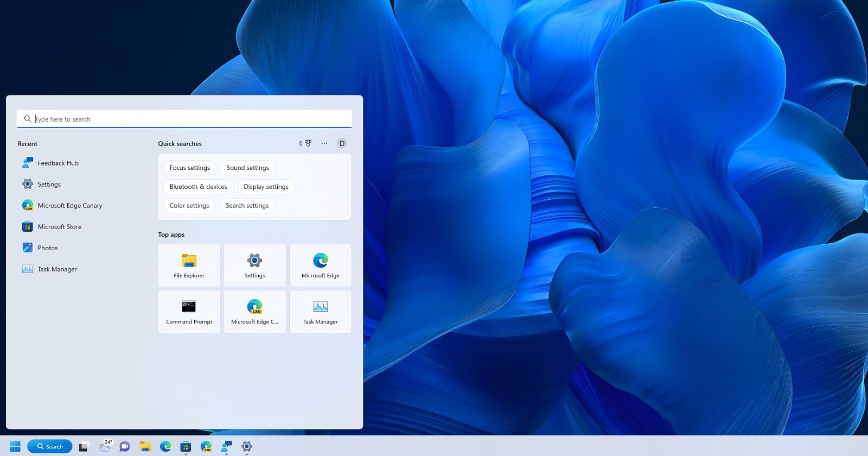Open Feedback Hub from Recent list
The height and width of the screenshot is (456, 868).
pyautogui.click(x=58, y=163)
